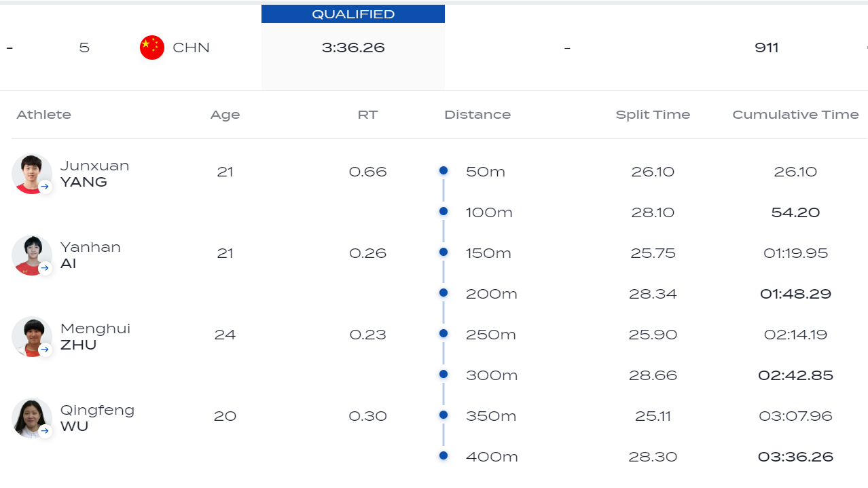Viewport: 868px width, 488px height.
Task: Select the 200m distance marker dot
Action: (x=444, y=293)
